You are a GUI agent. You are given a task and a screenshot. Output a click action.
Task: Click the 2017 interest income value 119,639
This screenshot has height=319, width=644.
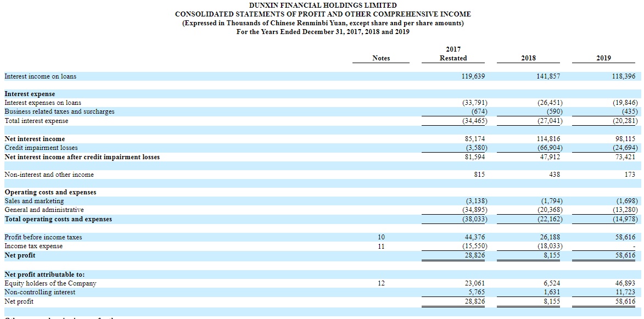[474, 76]
